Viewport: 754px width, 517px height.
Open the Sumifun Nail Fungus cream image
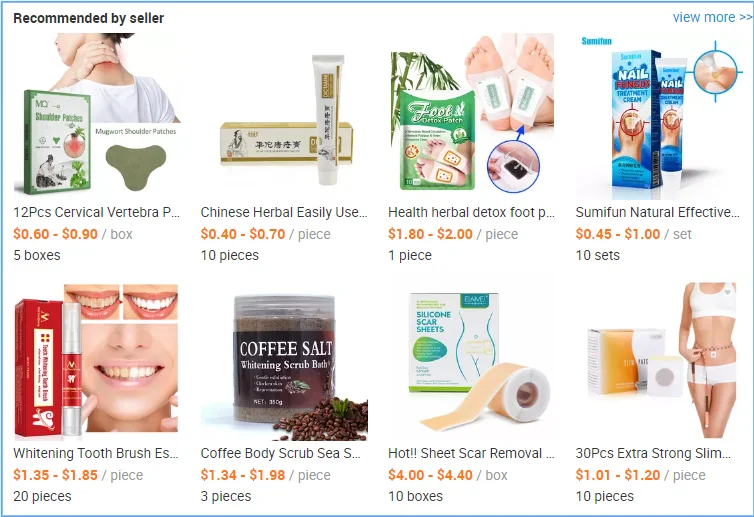(659, 115)
